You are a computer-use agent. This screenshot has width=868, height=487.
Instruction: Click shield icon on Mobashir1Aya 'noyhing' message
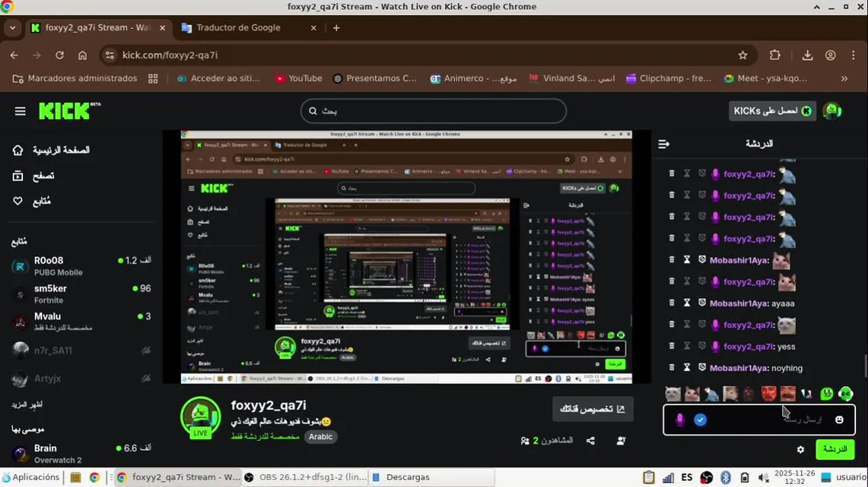[x=702, y=368]
